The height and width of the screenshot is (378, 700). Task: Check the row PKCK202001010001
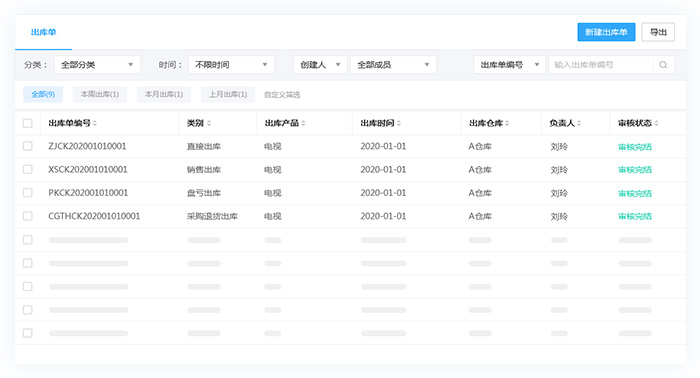[x=28, y=193]
